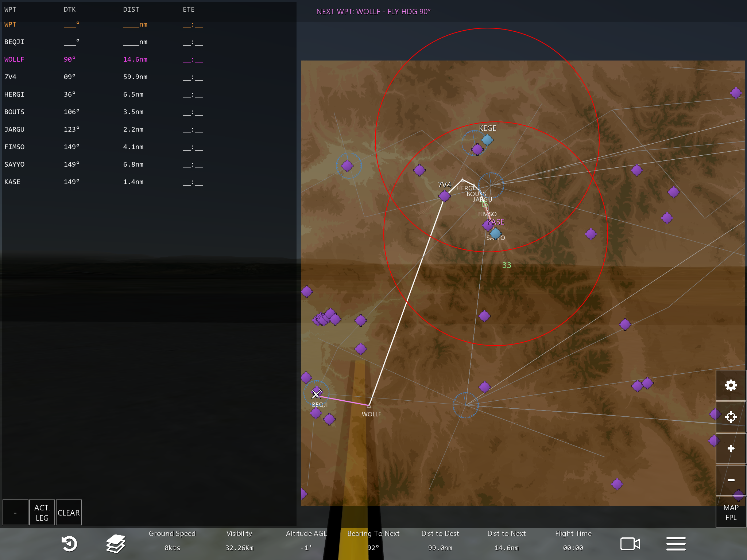Click the KASE airport marker

(495, 233)
